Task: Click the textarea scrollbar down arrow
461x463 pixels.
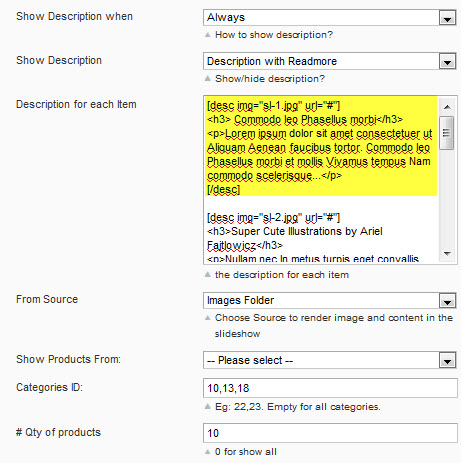Action: tap(447, 254)
